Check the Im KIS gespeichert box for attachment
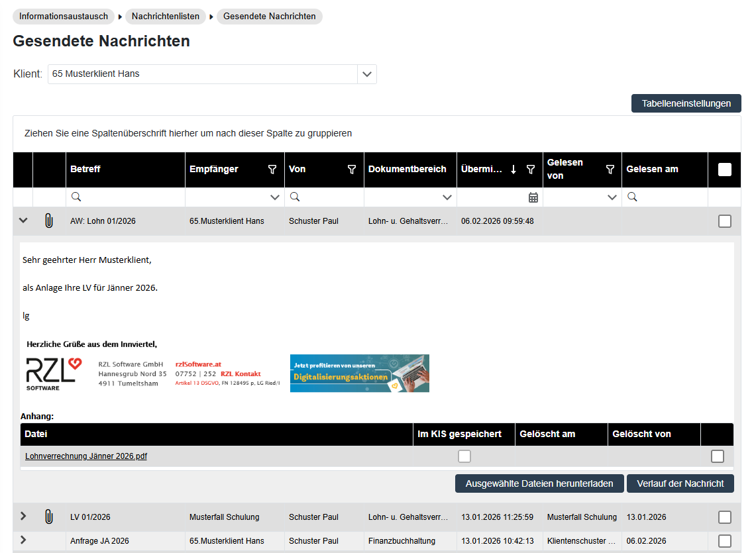This screenshot has width=756, height=553. coord(464,456)
